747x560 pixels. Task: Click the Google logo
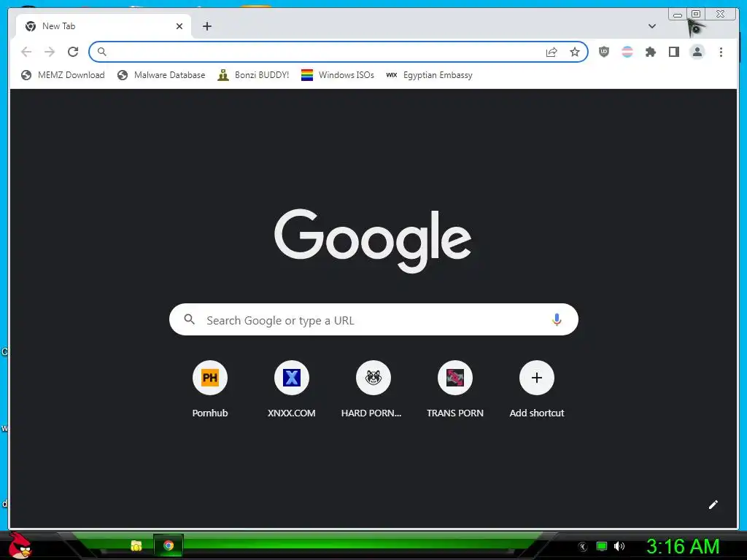(373, 240)
